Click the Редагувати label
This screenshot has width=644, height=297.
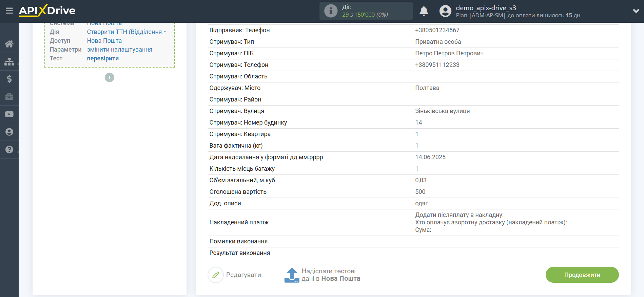click(x=243, y=275)
